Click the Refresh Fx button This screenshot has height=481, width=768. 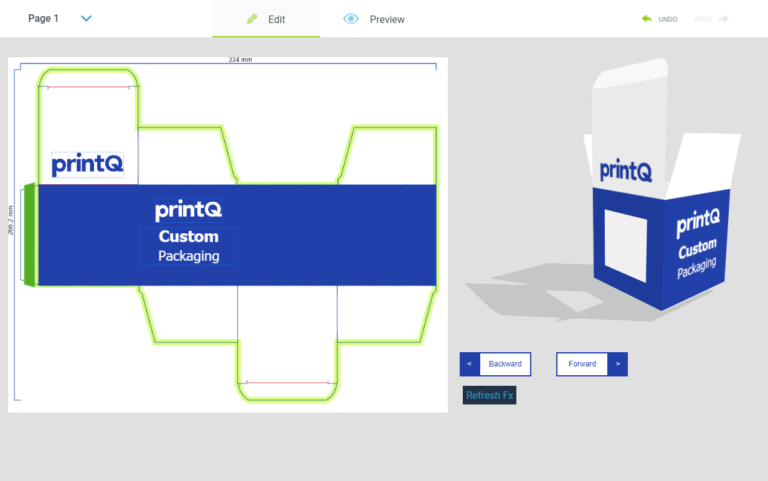[489, 395]
